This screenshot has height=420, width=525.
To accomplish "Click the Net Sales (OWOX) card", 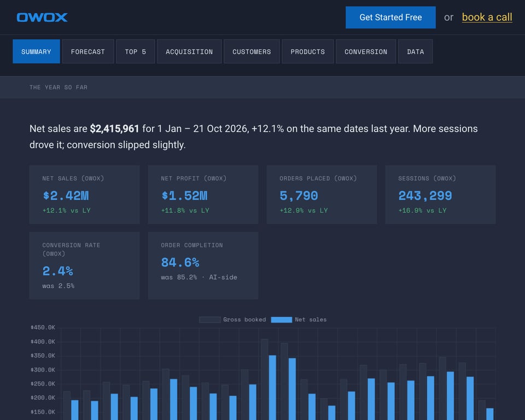I will coord(84,194).
